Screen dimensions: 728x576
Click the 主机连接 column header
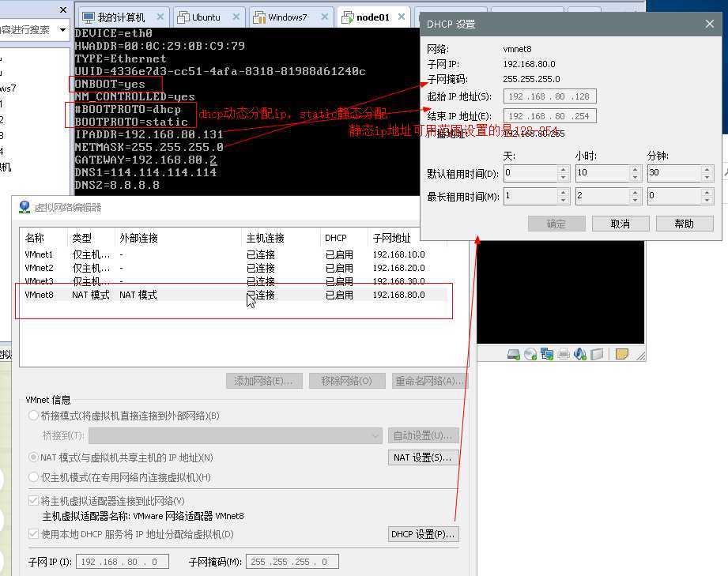pyautogui.click(x=281, y=238)
